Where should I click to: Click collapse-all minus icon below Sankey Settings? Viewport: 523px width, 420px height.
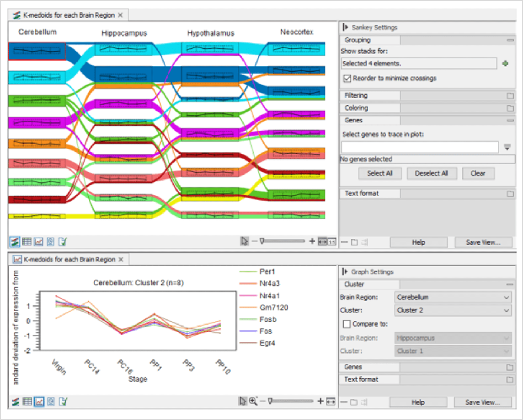coord(344,242)
